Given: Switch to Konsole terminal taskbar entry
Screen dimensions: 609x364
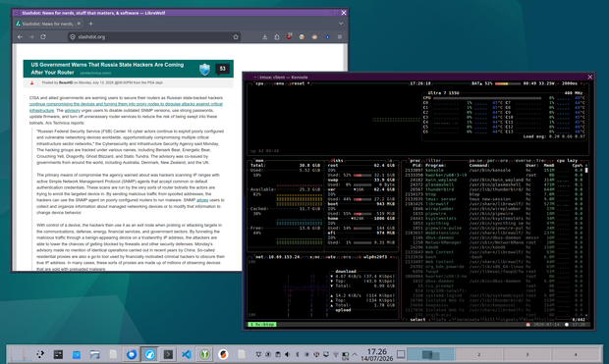Looking at the screenshot, I should coord(168,354).
